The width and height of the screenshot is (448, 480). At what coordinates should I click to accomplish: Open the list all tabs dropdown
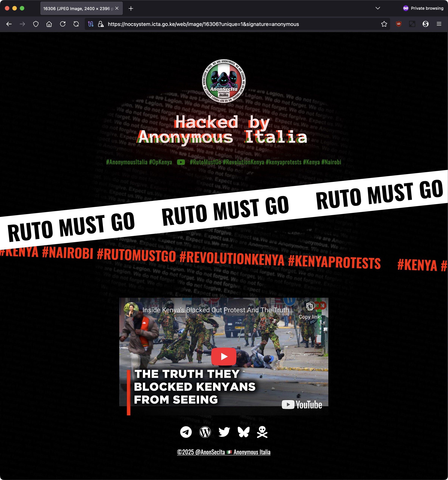[x=378, y=8]
